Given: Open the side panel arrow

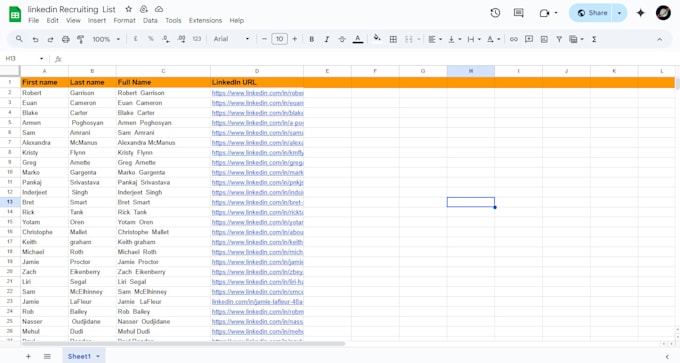Looking at the screenshot, I should (667, 356).
